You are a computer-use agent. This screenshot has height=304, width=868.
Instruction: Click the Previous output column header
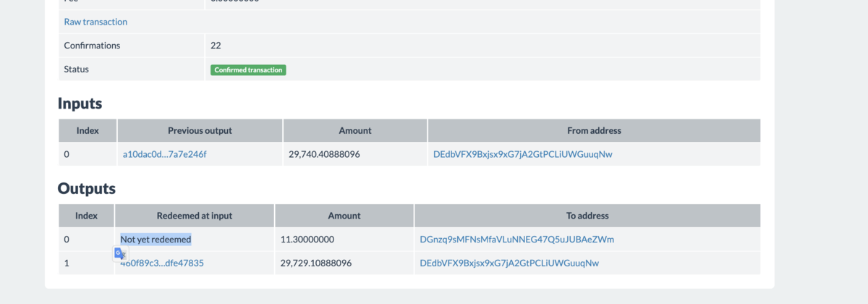coord(200,131)
